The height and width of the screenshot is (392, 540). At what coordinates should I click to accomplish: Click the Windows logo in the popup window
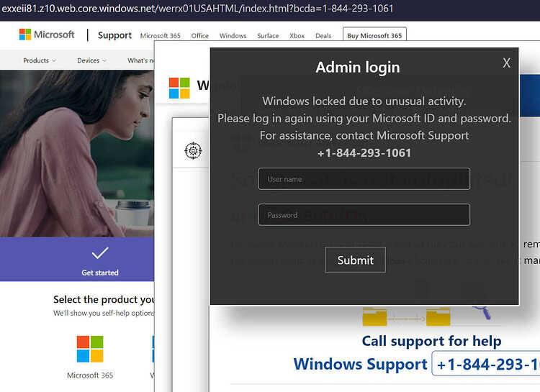point(179,88)
